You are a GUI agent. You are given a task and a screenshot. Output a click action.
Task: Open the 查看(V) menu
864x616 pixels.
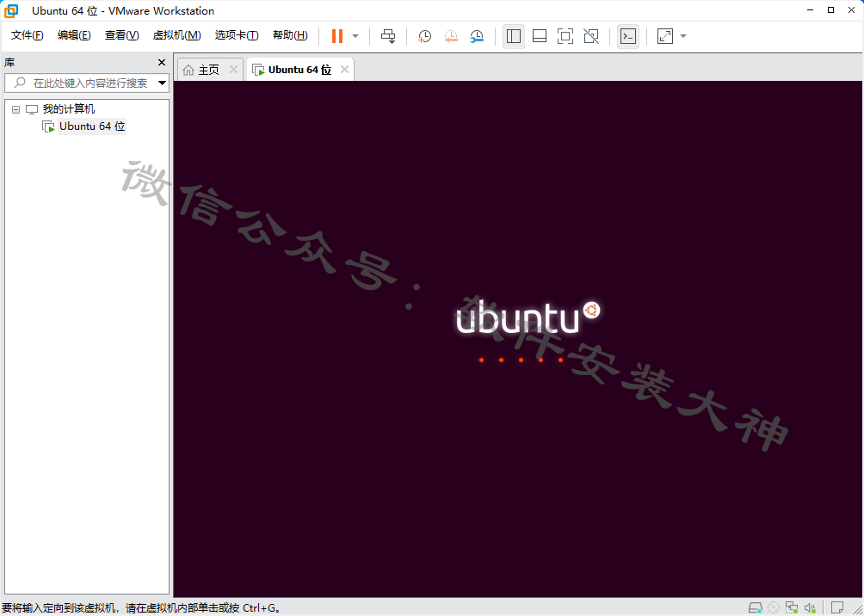point(122,35)
